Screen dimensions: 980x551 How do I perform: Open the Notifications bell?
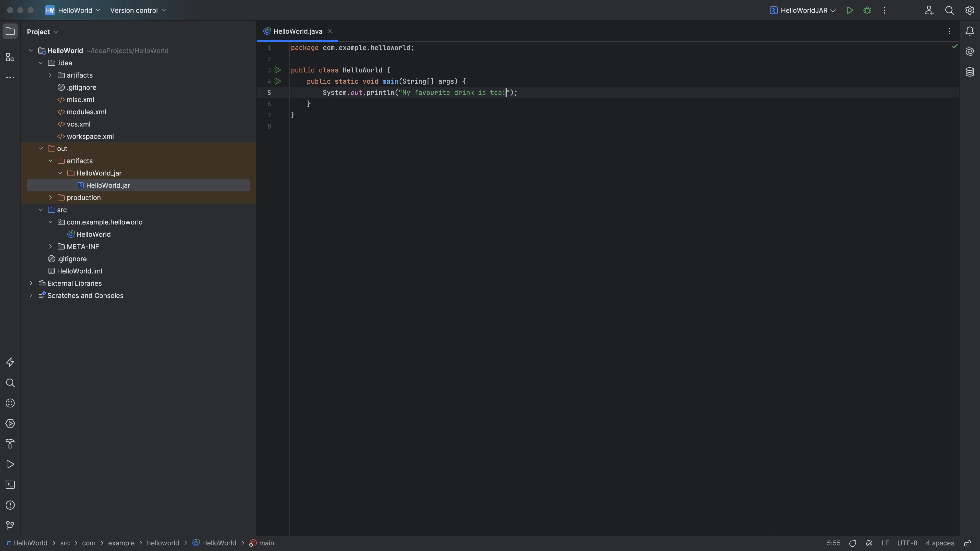point(969,31)
